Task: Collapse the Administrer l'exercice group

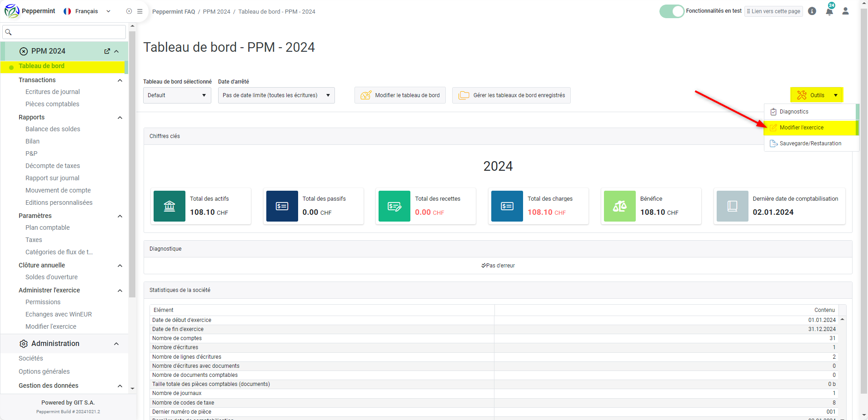Action: [x=120, y=291]
